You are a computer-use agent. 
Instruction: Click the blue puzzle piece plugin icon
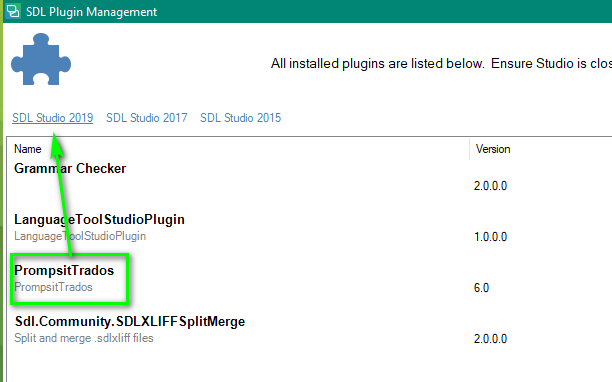tap(41, 59)
